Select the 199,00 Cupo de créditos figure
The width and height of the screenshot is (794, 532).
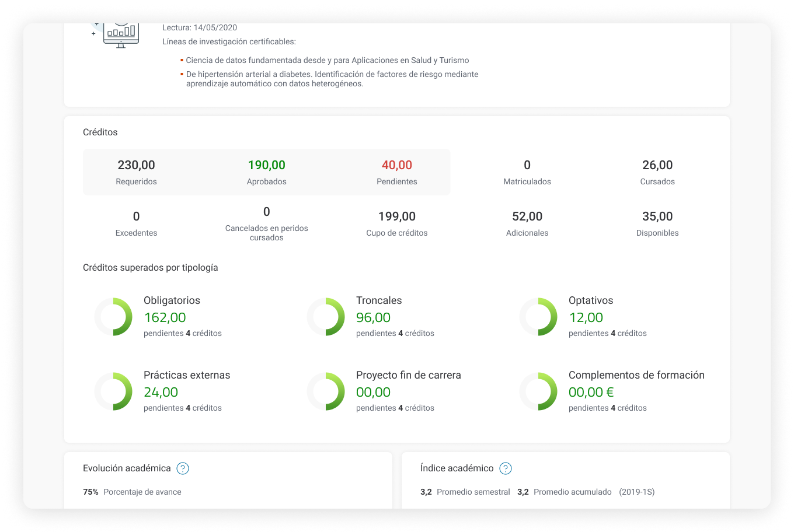coord(396,217)
